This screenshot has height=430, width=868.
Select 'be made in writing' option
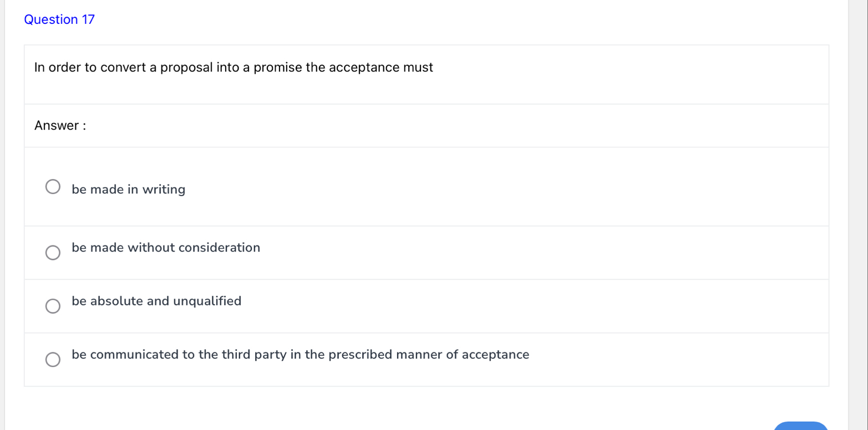coord(128,190)
